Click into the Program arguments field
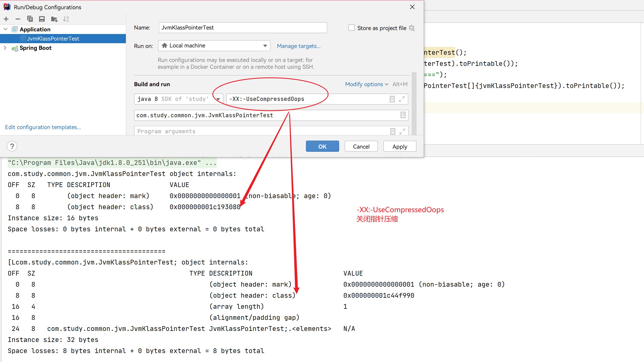 point(261,131)
